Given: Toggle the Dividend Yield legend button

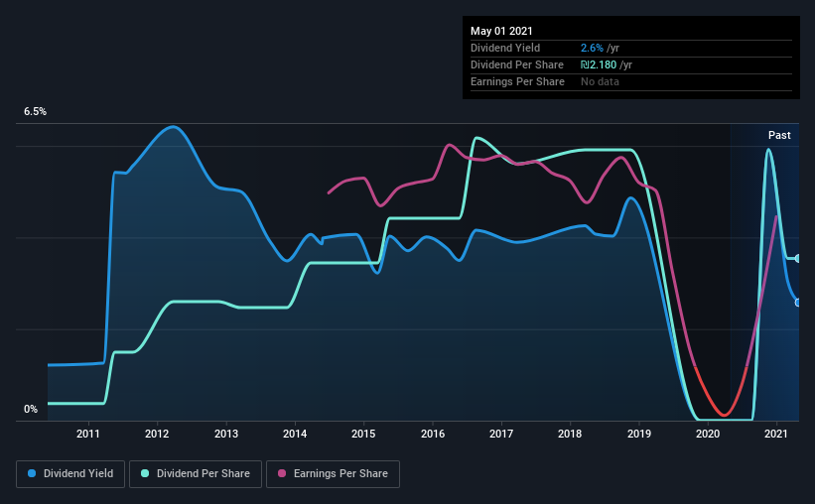Looking at the screenshot, I should coord(70,474).
